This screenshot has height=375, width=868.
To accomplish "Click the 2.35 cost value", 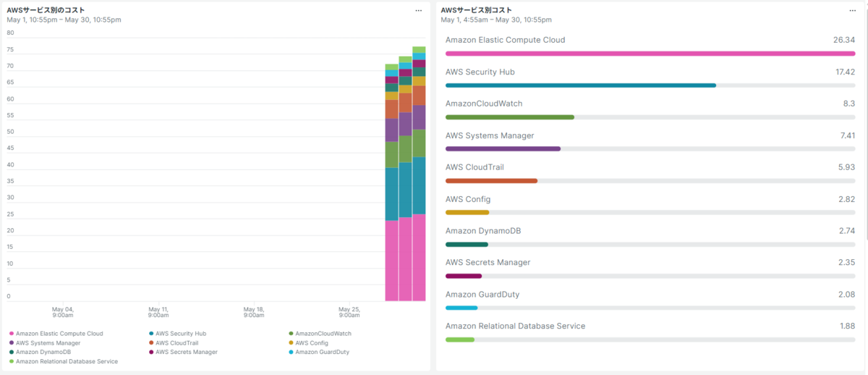I will click(x=847, y=263).
